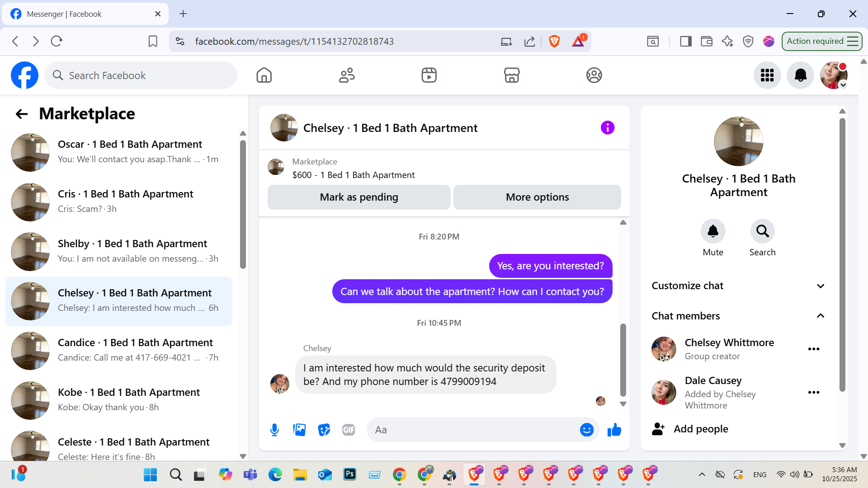Open account menu on profile picture

[x=834, y=75]
